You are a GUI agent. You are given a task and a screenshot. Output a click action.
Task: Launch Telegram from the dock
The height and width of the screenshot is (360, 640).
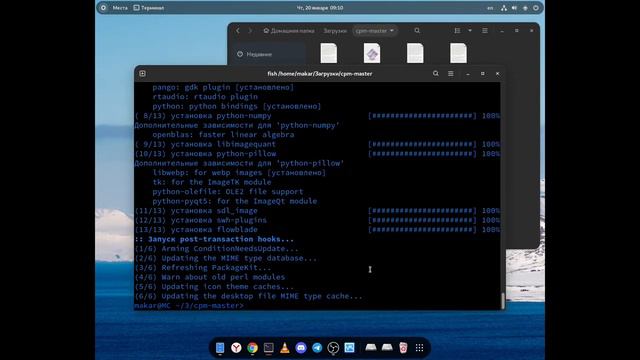(x=317, y=348)
